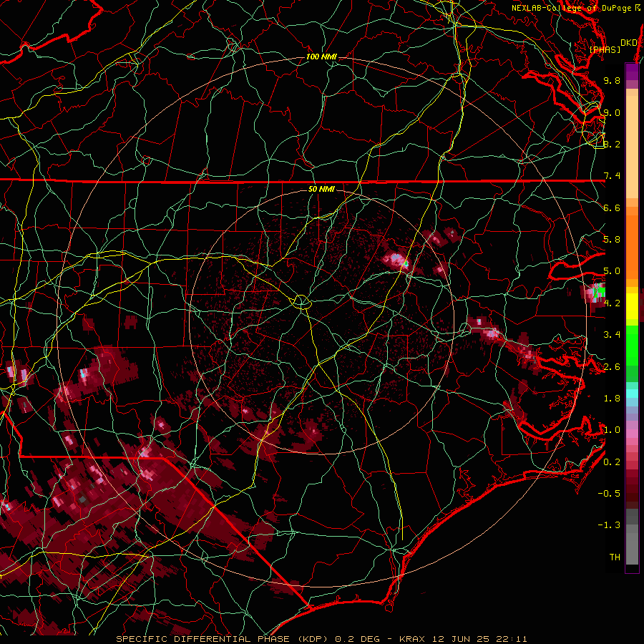The image size is (644, 644).
Task: Click the 5.0 scale value
Action: point(612,271)
